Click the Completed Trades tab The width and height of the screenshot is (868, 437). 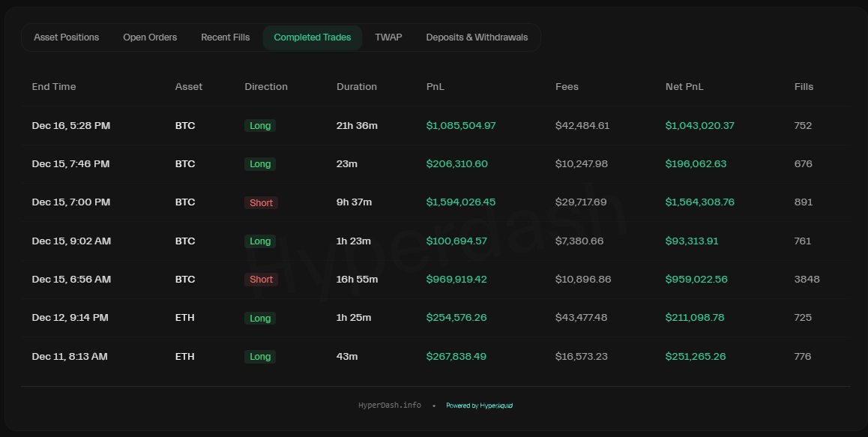pos(312,37)
